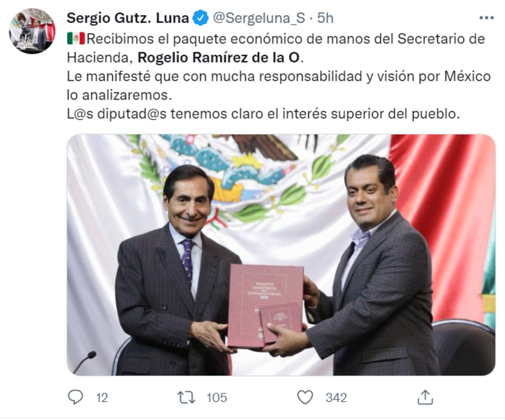Viewport: 505px width, 420px height.
Task: View the 105 retweets count
Action: [x=217, y=397]
